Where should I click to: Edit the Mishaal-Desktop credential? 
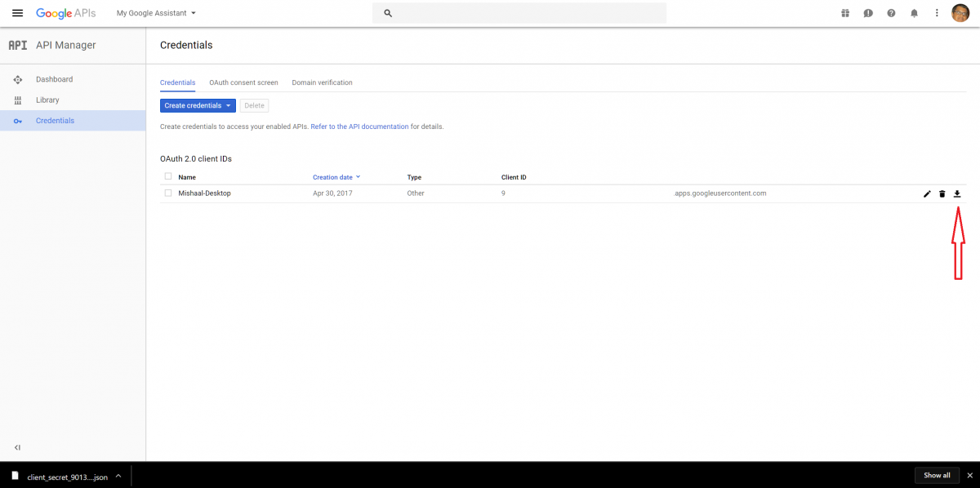coord(926,193)
